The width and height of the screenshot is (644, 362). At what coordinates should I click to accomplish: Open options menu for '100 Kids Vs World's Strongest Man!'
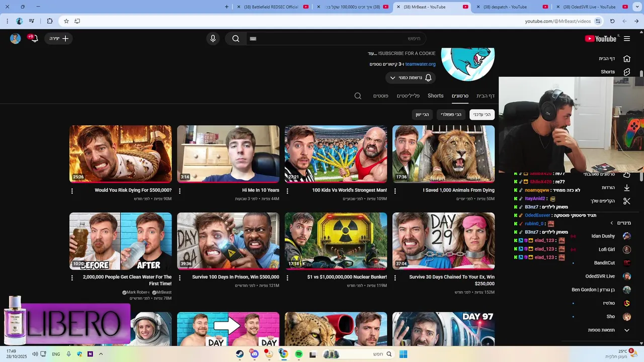[287, 191]
